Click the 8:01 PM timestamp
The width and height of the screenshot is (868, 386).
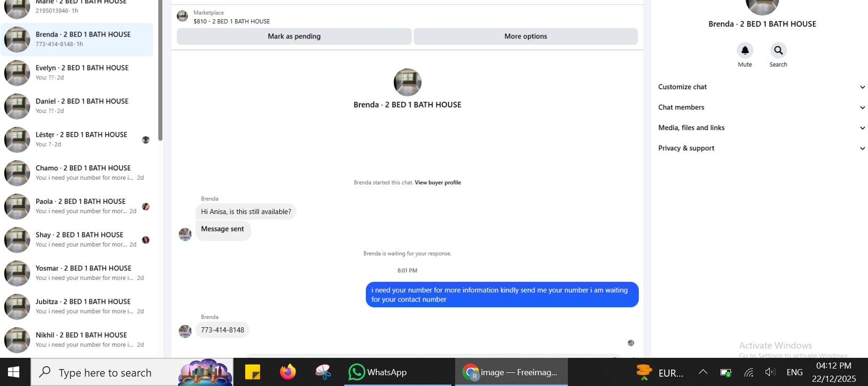(x=407, y=270)
